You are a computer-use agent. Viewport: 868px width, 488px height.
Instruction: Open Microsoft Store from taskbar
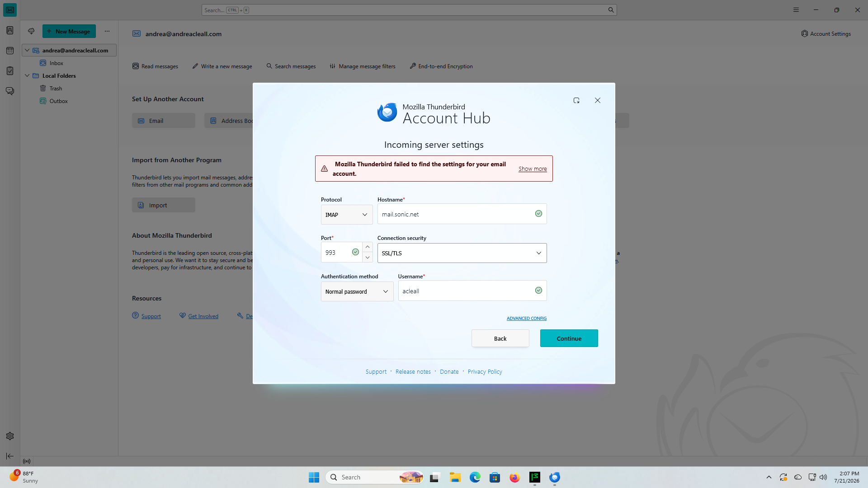tap(495, 477)
